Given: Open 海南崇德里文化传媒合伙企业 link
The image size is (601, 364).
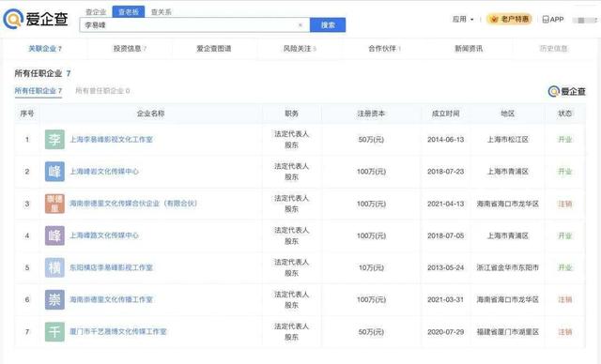Looking at the screenshot, I should [133, 204].
